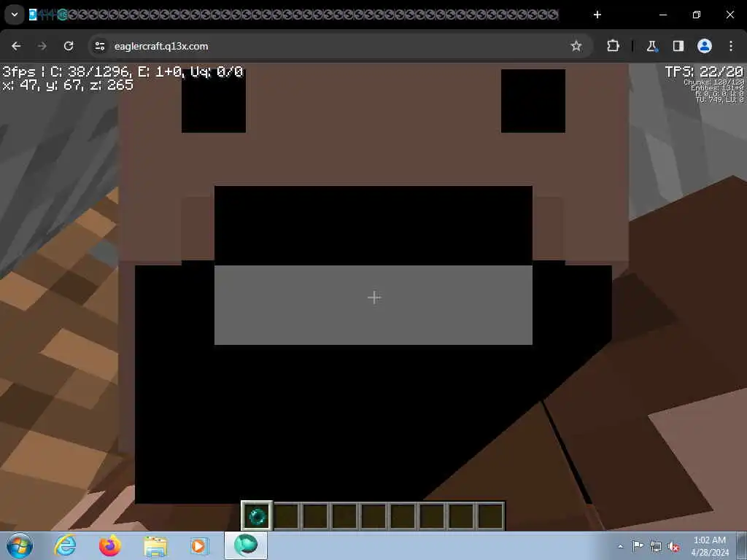The width and height of the screenshot is (747, 560).
Task: Open Chrome Labs flask icon
Action: [651, 46]
